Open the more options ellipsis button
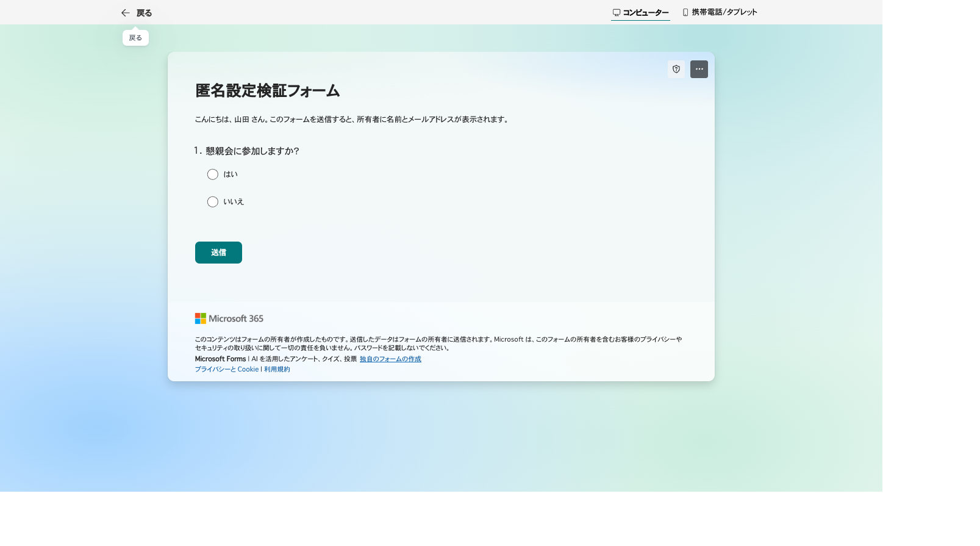Screen dimensions: 980x546 [699, 69]
